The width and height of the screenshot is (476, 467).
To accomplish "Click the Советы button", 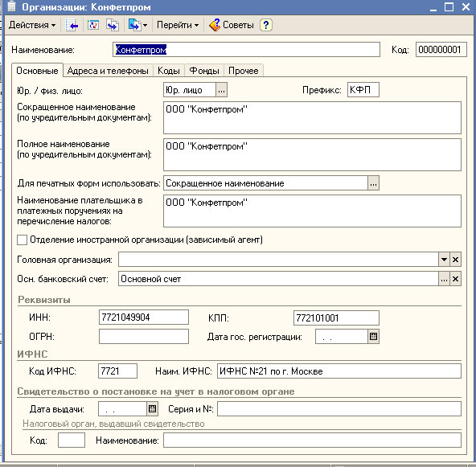I will click(x=232, y=25).
